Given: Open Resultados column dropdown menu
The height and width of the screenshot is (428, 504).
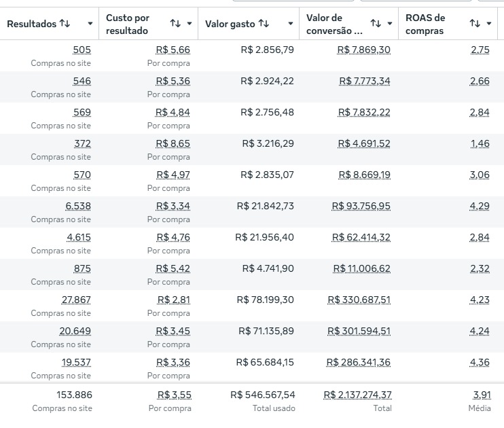Looking at the screenshot, I should pos(90,24).
